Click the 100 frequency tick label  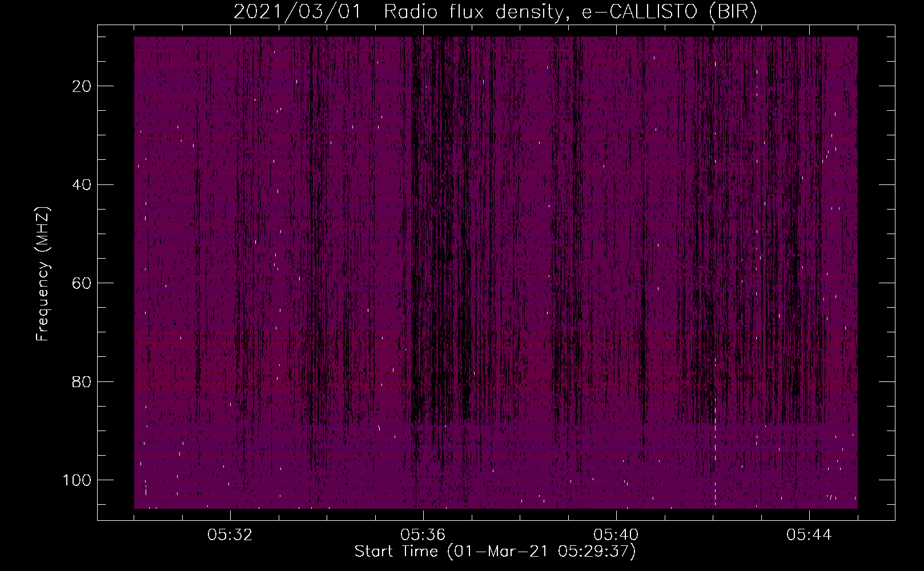(x=78, y=480)
